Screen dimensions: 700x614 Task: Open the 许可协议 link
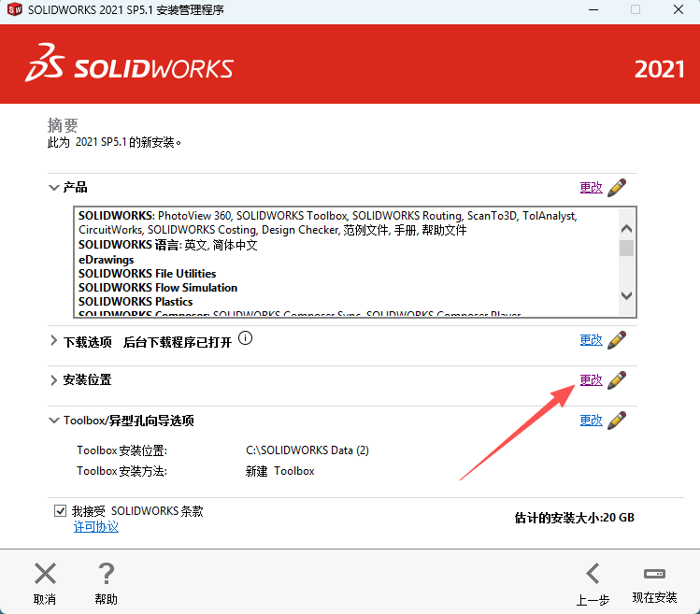pos(96,527)
